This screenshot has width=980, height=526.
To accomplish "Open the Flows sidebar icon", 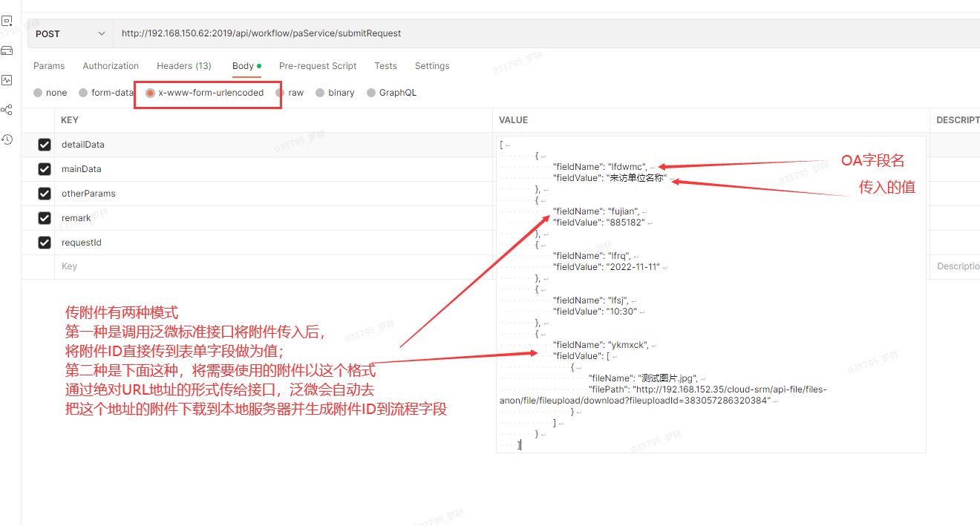I will coord(7,110).
